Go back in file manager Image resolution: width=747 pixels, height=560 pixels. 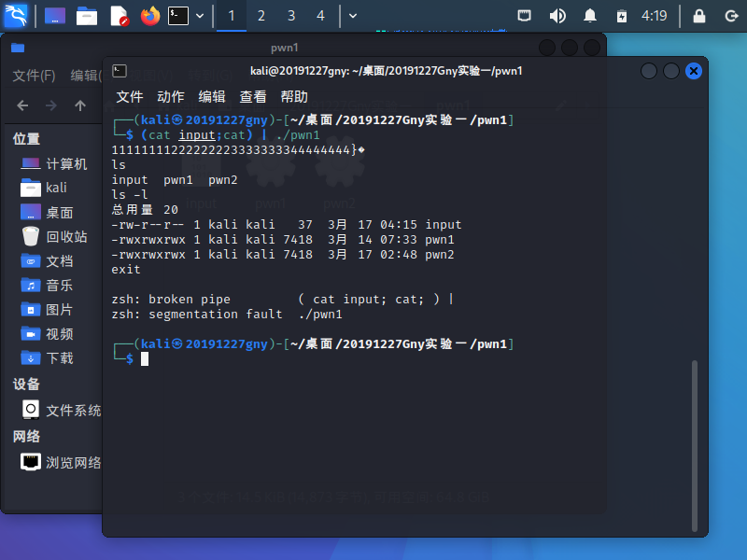coord(22,105)
